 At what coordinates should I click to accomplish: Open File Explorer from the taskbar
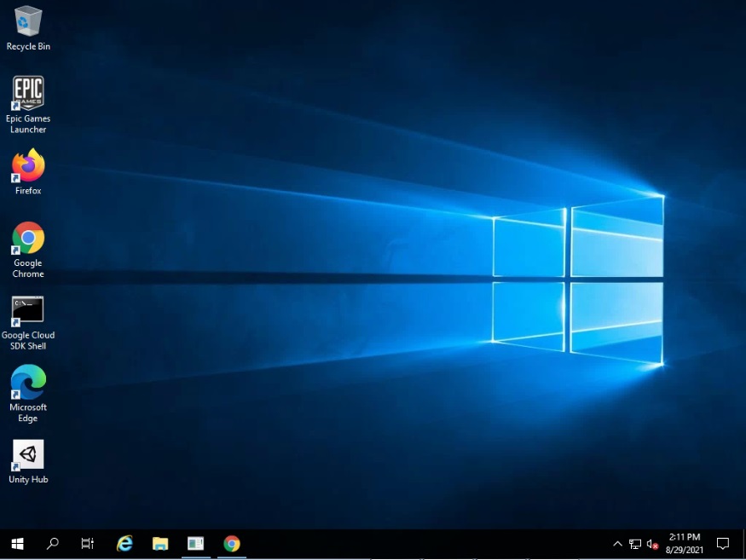[160, 543]
